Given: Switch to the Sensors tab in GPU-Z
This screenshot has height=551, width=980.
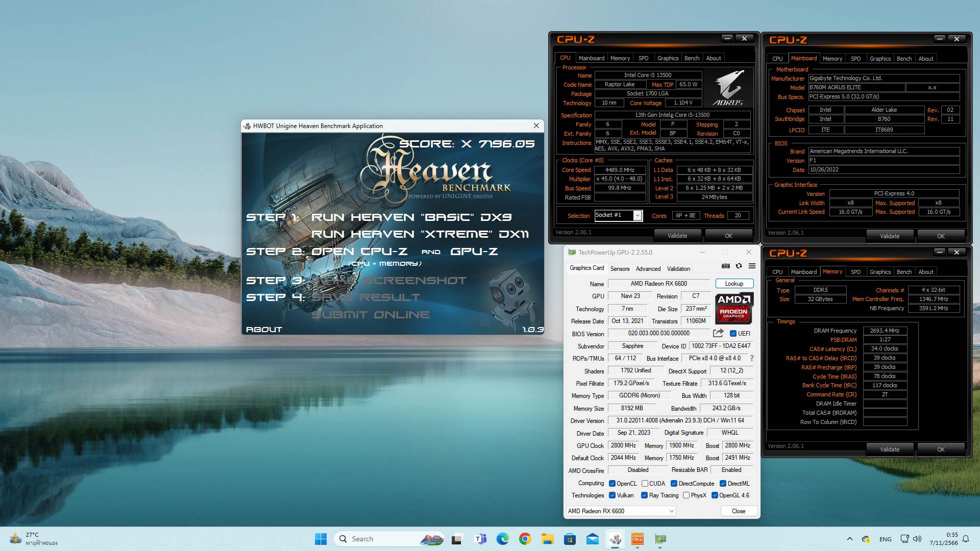Looking at the screenshot, I should 620,269.
